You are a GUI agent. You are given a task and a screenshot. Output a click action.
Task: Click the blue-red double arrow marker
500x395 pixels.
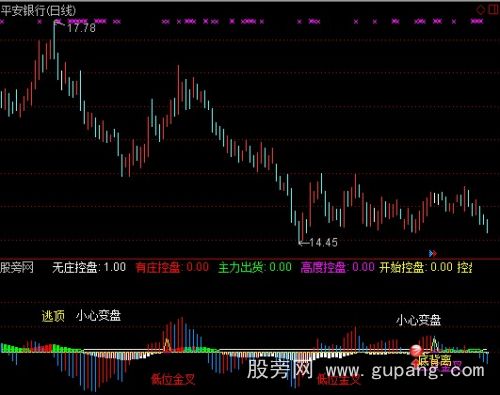click(433, 254)
